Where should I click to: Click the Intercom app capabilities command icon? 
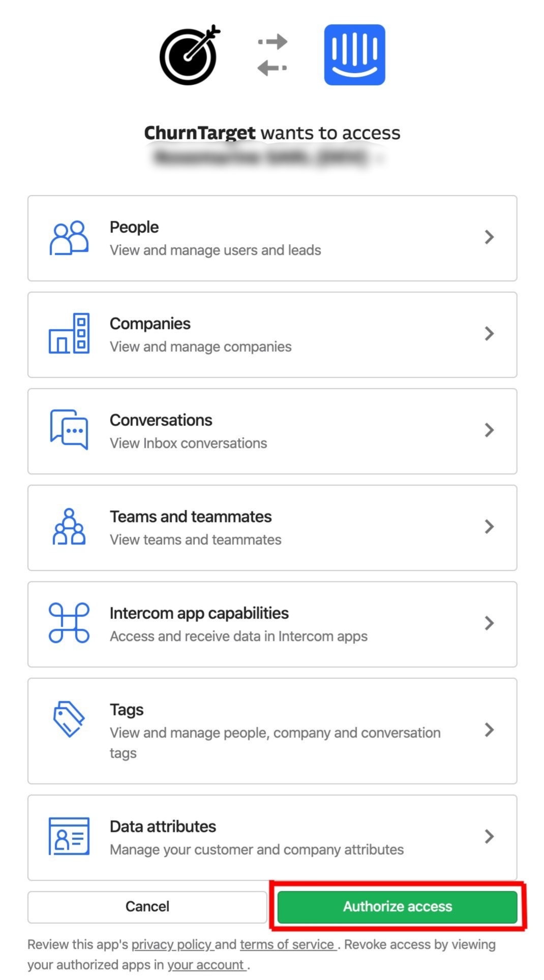click(x=69, y=623)
